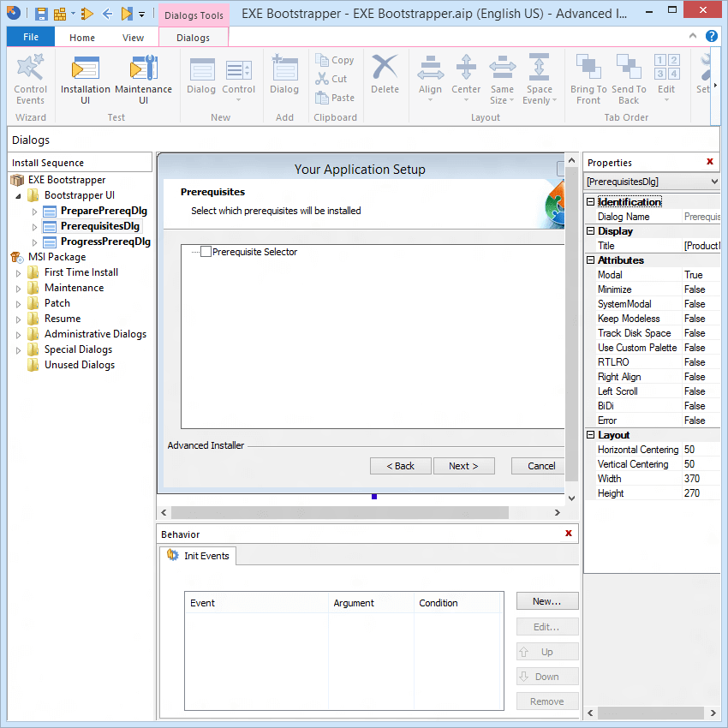The image size is (728, 728).
Task: Go back with the blue arrow icon
Action: [x=107, y=14]
